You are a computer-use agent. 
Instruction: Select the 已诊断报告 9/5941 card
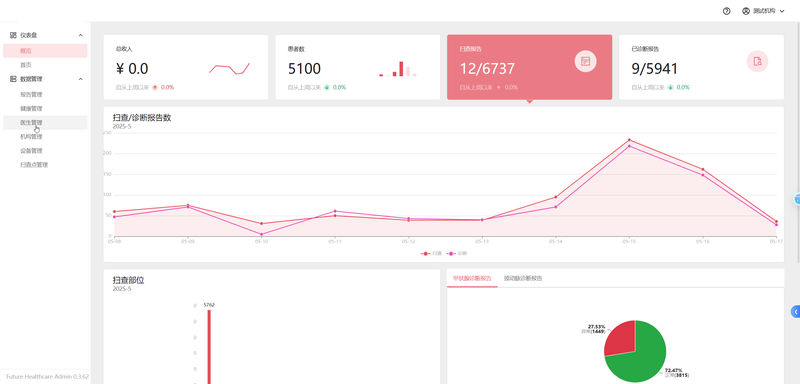(x=702, y=67)
